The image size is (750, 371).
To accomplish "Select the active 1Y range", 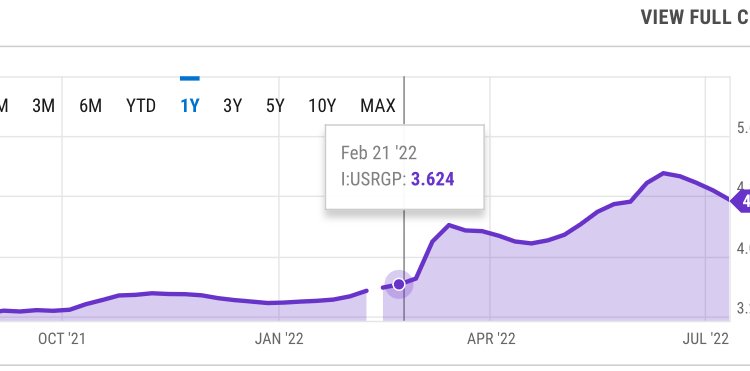I will point(190,106).
